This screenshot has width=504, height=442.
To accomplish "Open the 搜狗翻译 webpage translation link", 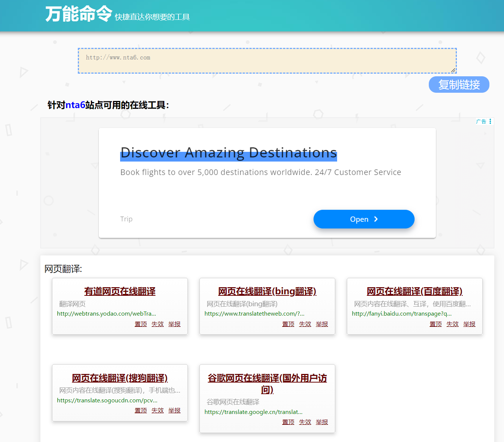I will pyautogui.click(x=120, y=378).
